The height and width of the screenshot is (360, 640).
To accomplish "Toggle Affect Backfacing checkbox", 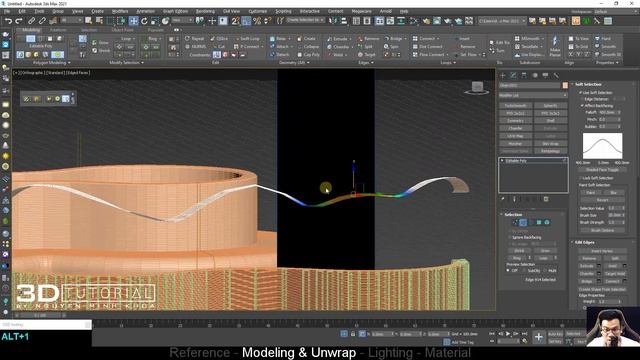I will point(582,106).
